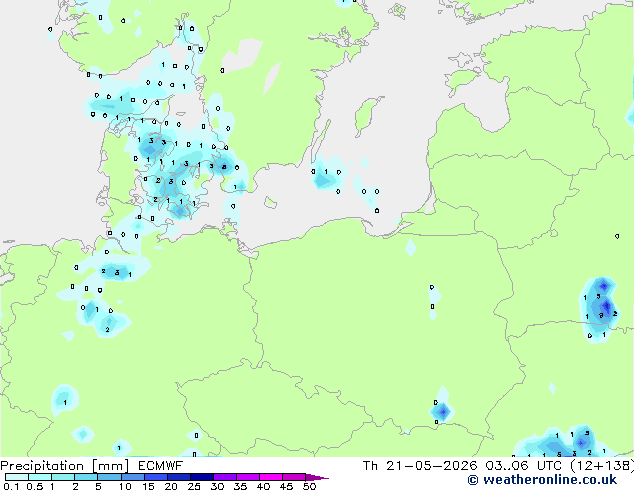Click the legend swatch between 5 and 10
This screenshot has height=490, width=634.
[109, 477]
